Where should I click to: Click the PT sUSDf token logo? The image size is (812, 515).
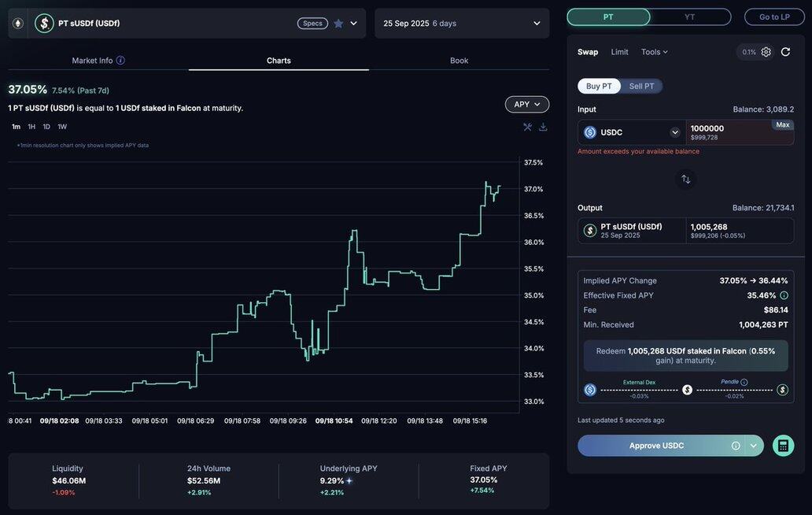[44, 24]
